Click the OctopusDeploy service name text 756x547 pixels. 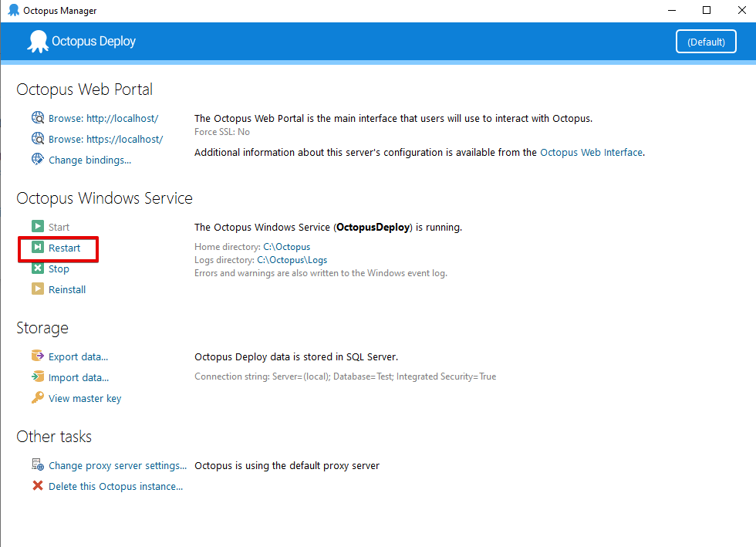[x=373, y=227]
